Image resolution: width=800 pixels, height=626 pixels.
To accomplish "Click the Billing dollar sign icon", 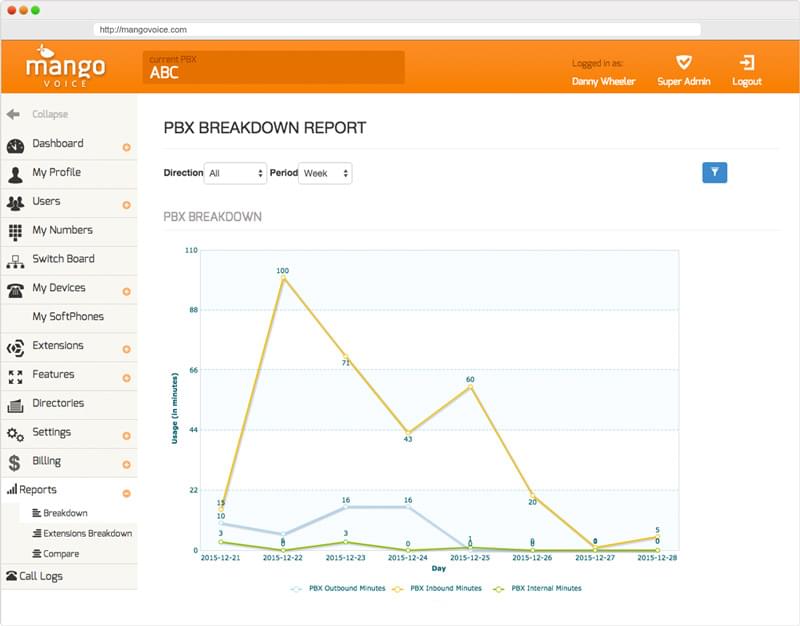I will coord(15,463).
